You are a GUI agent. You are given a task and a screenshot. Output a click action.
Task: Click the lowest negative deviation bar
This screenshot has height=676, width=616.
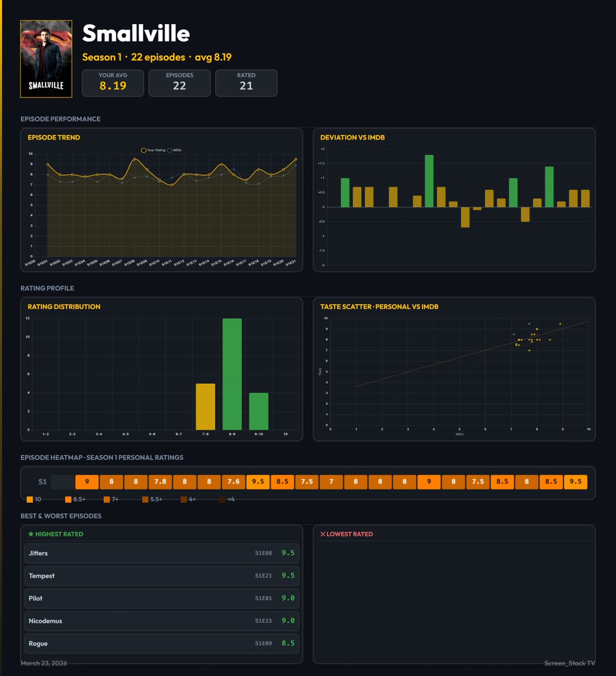[465, 217]
